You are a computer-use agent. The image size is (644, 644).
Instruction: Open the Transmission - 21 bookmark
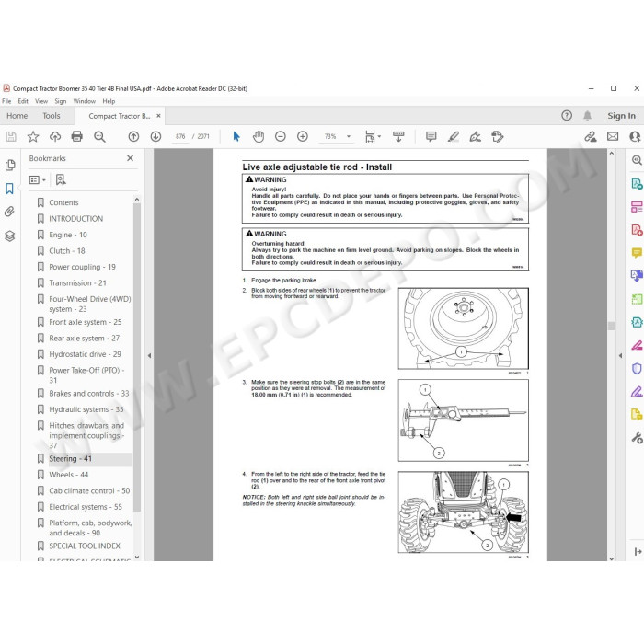click(x=77, y=283)
